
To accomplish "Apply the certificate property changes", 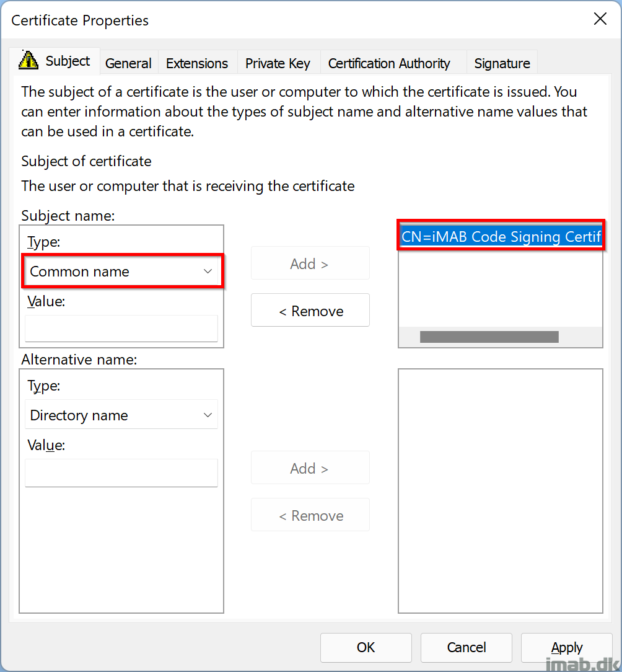I will click(566, 647).
